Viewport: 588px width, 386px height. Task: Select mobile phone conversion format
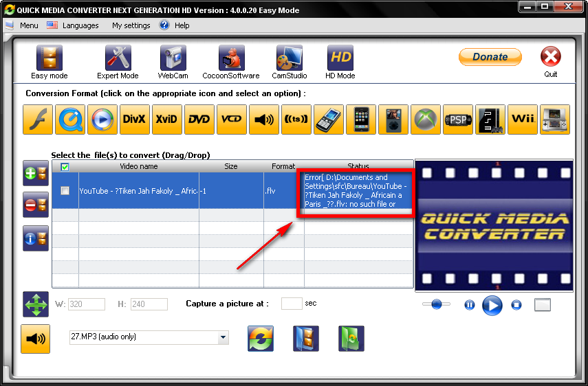[x=329, y=120]
